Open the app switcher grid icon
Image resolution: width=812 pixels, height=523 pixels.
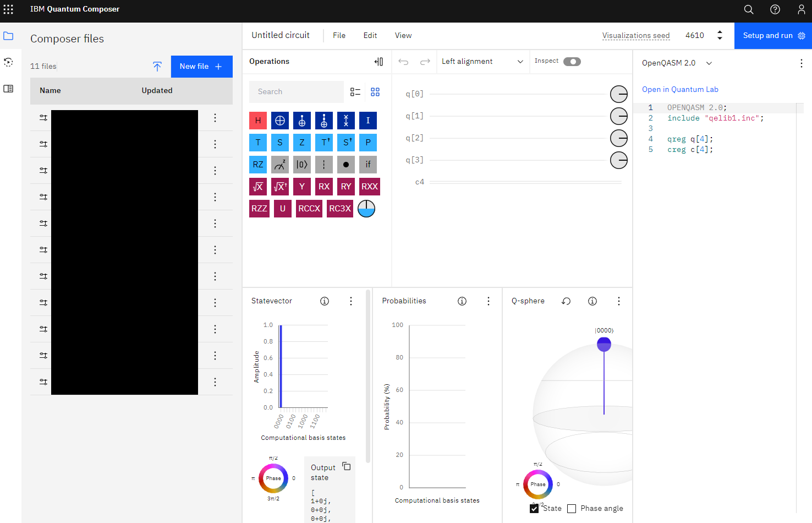(8, 9)
